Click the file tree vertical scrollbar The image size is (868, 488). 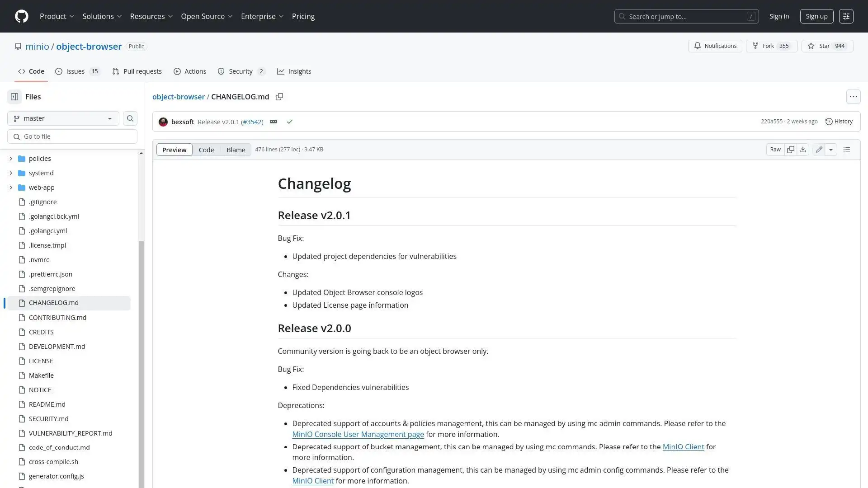click(141, 364)
